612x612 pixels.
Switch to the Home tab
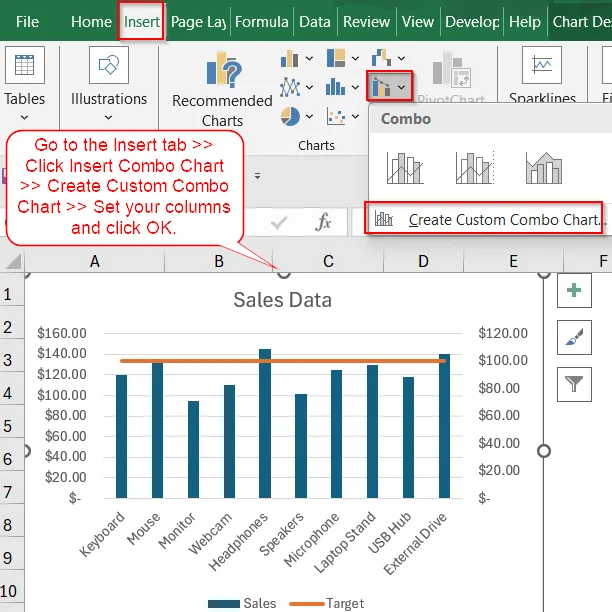(x=91, y=22)
